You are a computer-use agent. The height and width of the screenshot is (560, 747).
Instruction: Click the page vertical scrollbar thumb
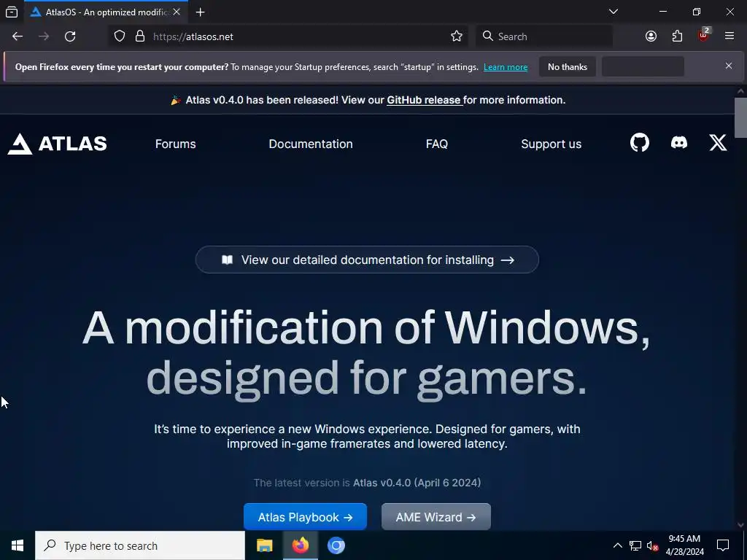[x=740, y=117]
